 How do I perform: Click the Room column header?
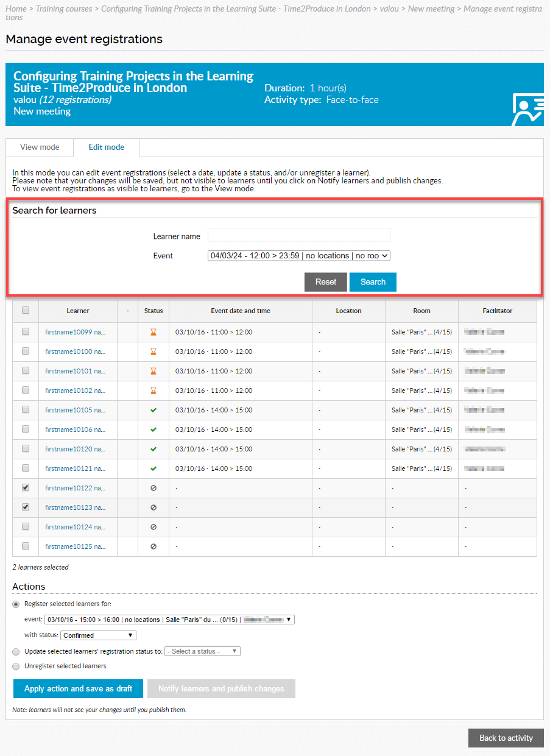[x=421, y=311]
